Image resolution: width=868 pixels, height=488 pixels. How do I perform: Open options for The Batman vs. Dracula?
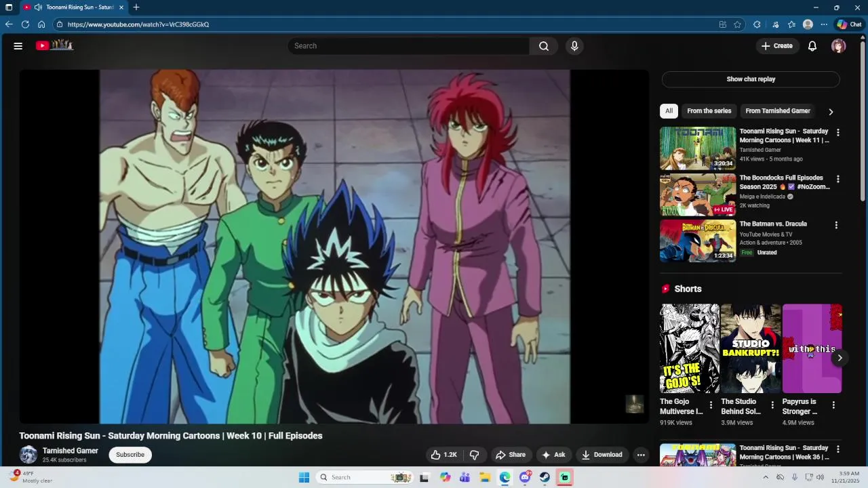(836, 225)
